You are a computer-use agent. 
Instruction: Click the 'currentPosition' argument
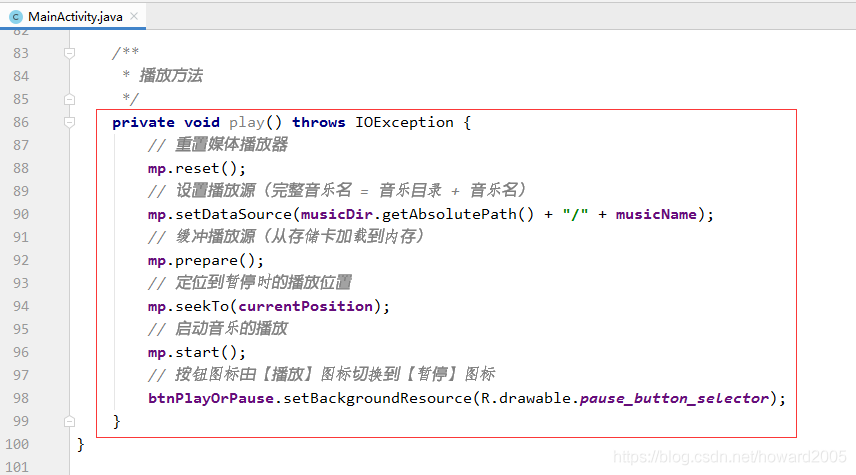pyautogui.click(x=306, y=306)
